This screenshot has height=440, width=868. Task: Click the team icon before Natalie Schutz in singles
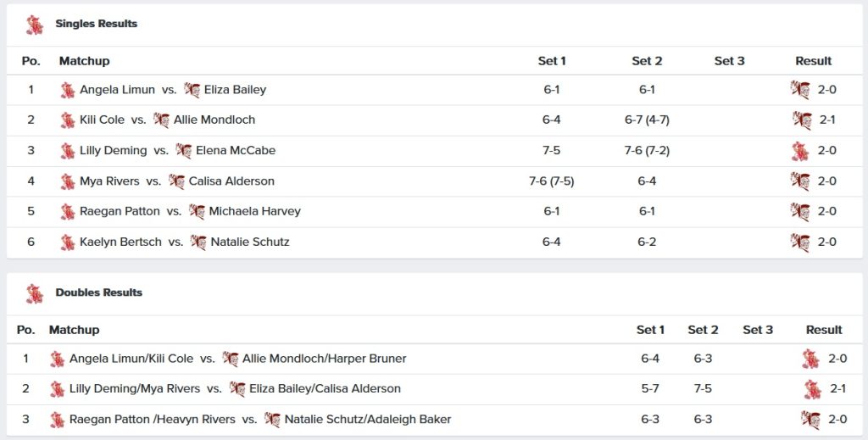pos(198,242)
